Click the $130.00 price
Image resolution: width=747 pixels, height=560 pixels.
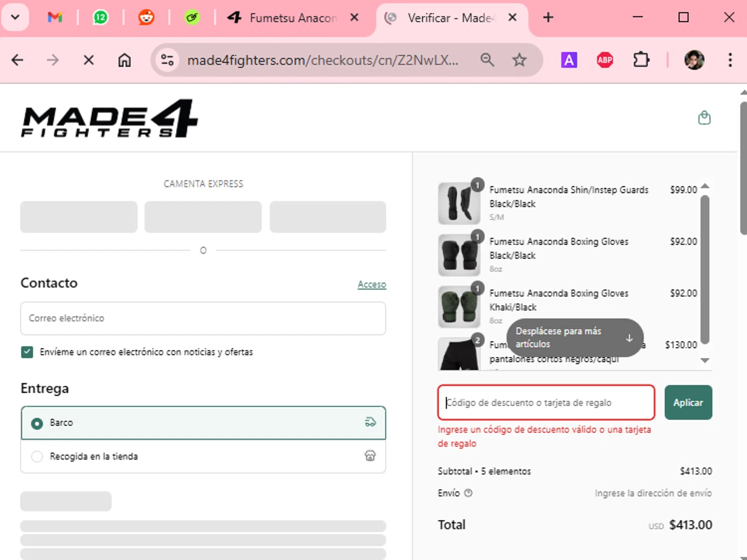(x=681, y=344)
